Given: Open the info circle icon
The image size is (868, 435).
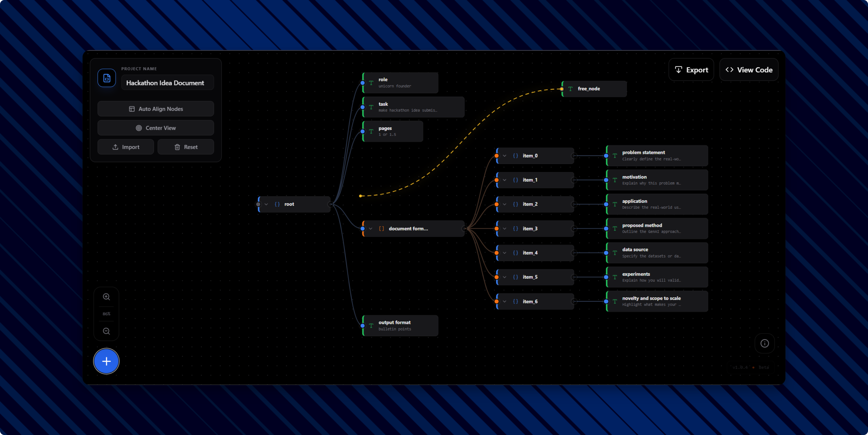Looking at the screenshot, I should pos(765,343).
